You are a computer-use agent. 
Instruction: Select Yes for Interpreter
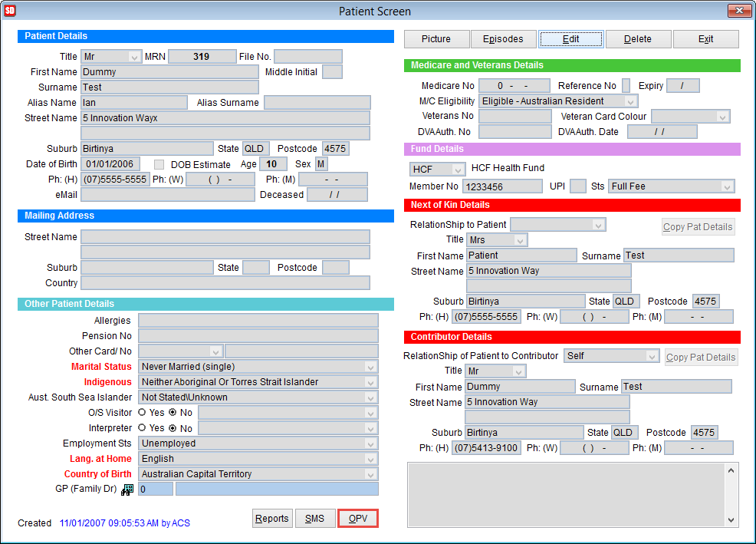click(x=142, y=427)
